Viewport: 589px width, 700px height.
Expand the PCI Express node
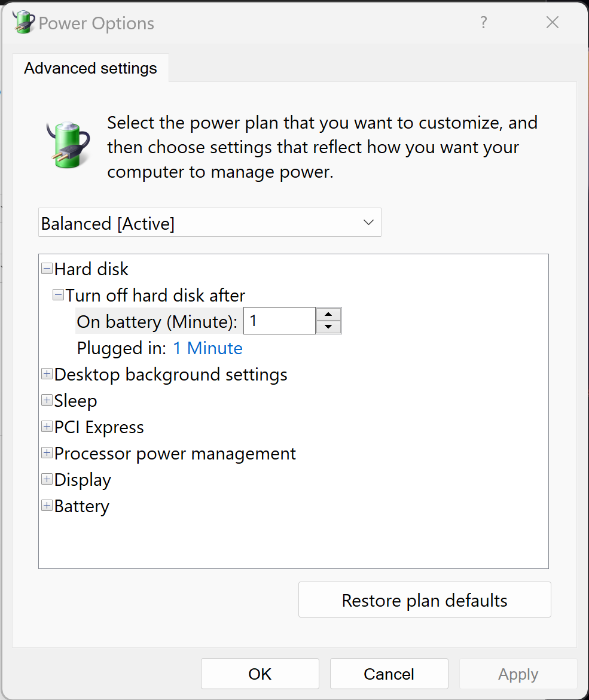(x=47, y=427)
